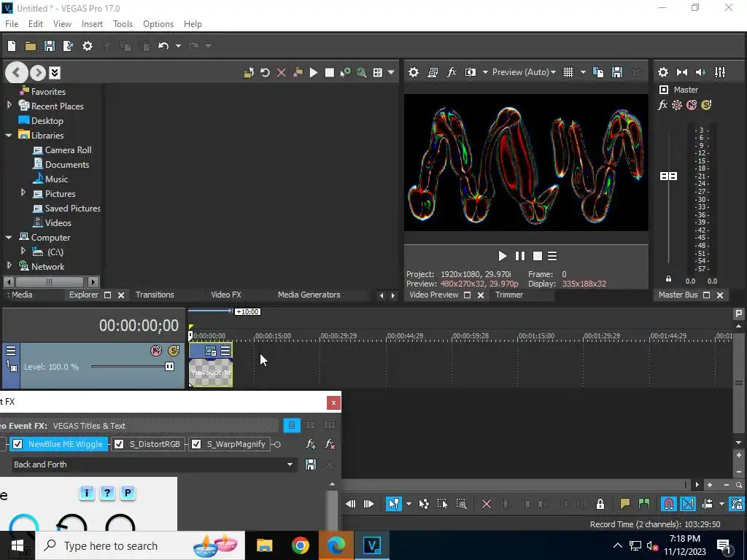Image resolution: width=747 pixels, height=560 pixels.
Task: Pause the Video Preview playback
Action: [x=519, y=256]
